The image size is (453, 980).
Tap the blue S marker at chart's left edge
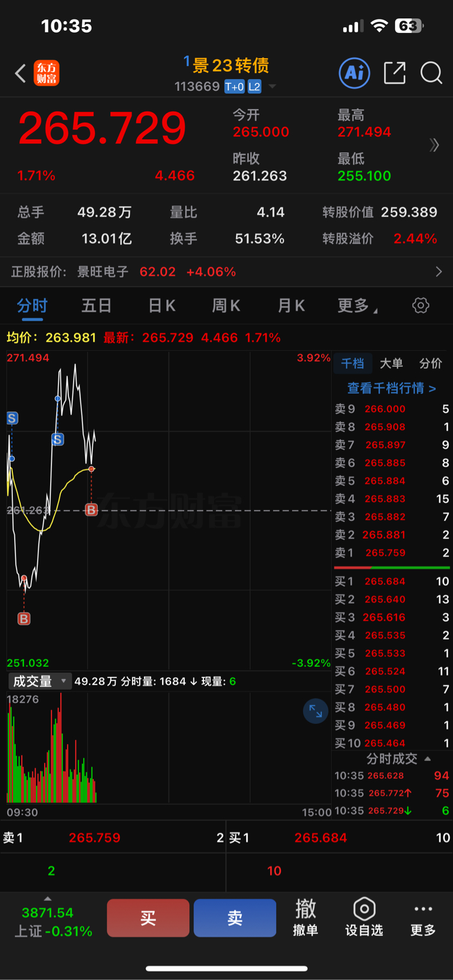pos(12,418)
